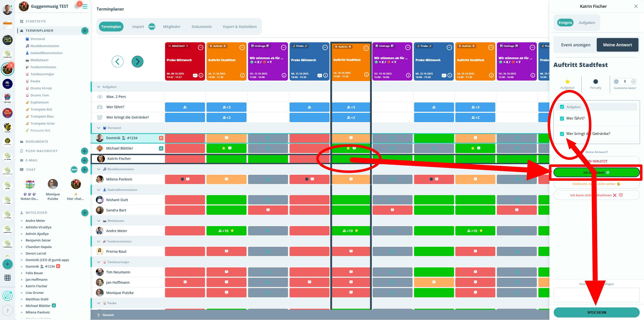Expand the Gesamt summary row
Viewport: 644px width, 320px height.
coord(99,315)
